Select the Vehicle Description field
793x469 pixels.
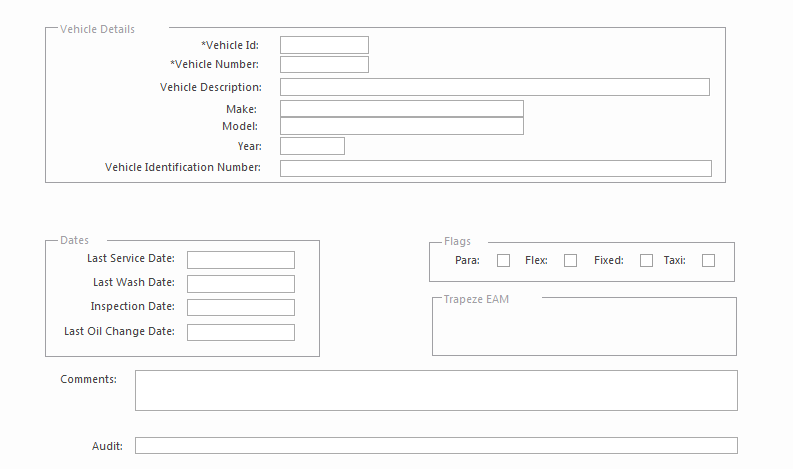point(494,87)
